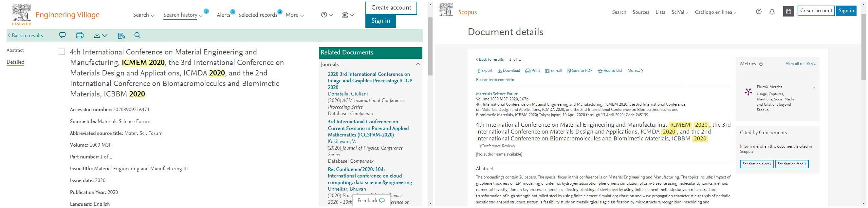Click Sign in in Scopus

[846, 10]
